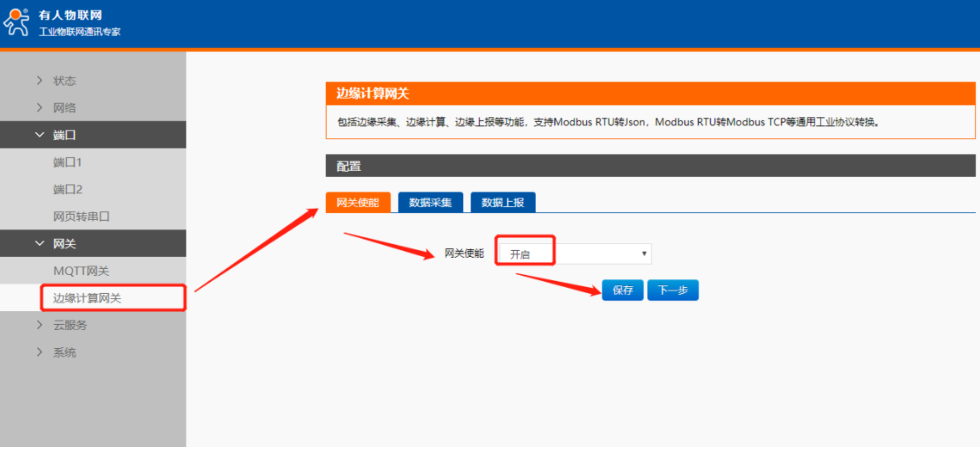Switch to the 数据上报 tab
This screenshot has height=453, width=980.
click(x=502, y=202)
